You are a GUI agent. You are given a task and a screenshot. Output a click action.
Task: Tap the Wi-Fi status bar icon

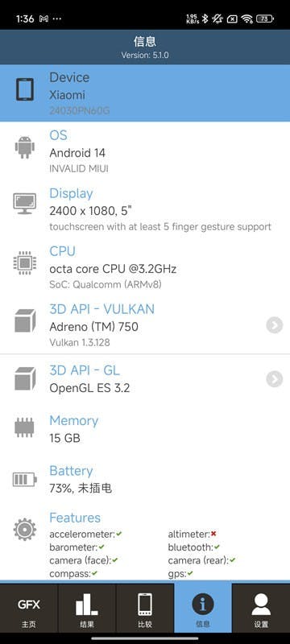[x=246, y=19]
